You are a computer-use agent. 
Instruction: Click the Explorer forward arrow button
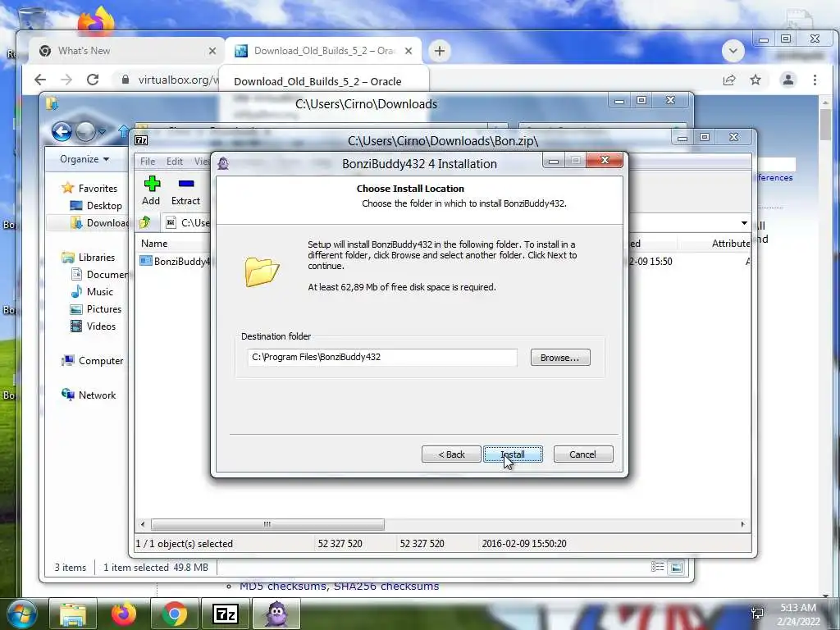[x=85, y=130]
